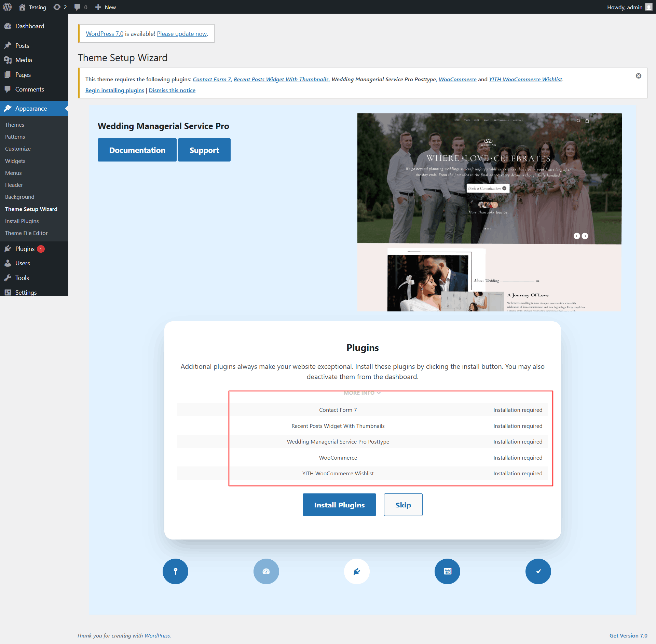Open the YITH WooCommerce Wishlist link
656x644 pixels.
(x=525, y=79)
